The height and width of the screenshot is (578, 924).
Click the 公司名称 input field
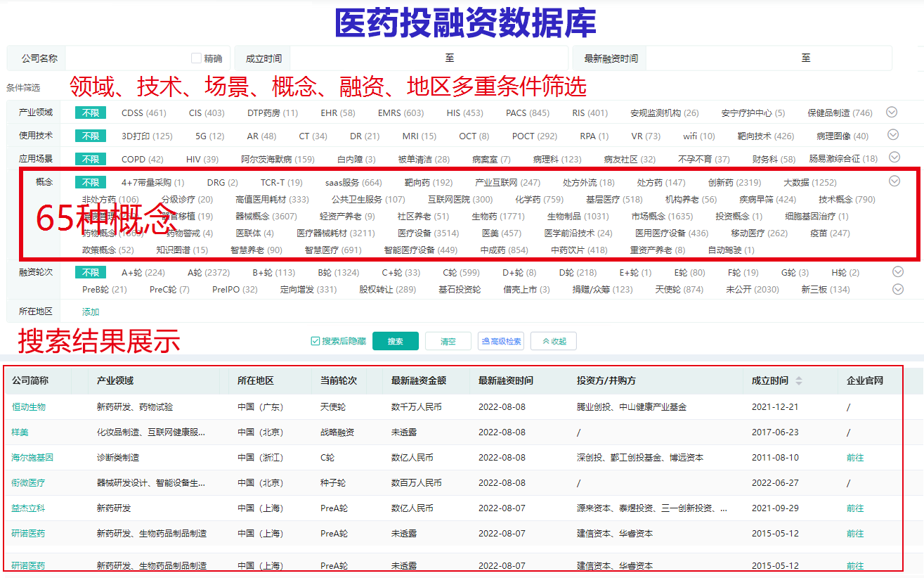[x=123, y=58]
